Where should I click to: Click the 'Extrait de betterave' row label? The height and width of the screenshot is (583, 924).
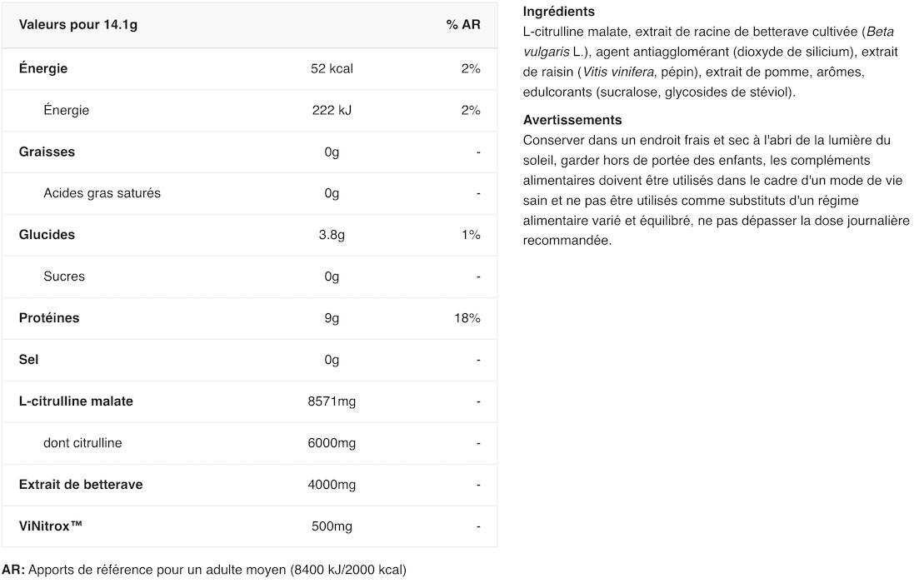pos(81,485)
